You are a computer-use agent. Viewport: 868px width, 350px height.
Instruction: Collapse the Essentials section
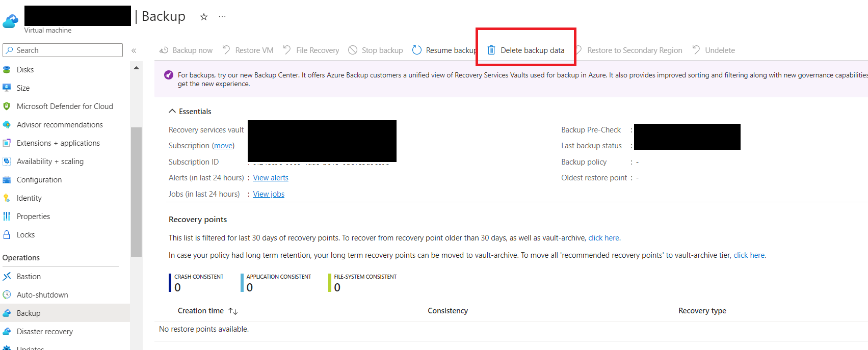[x=190, y=111]
